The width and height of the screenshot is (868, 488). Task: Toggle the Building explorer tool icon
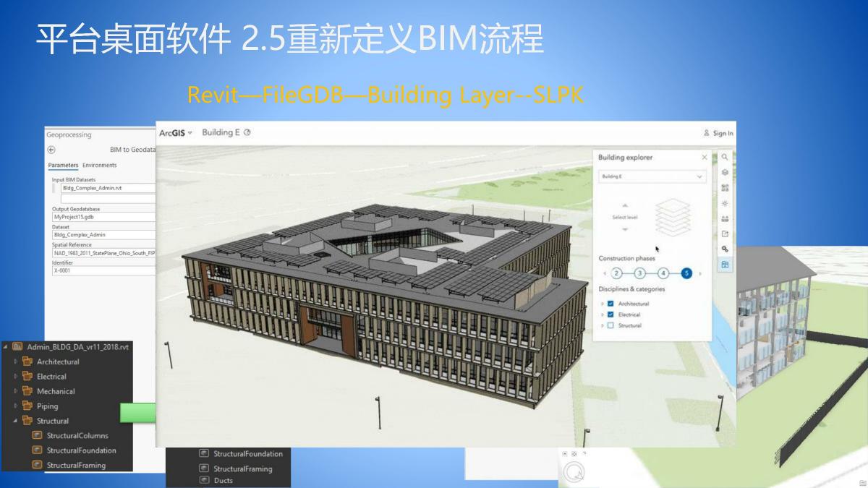[x=725, y=265]
